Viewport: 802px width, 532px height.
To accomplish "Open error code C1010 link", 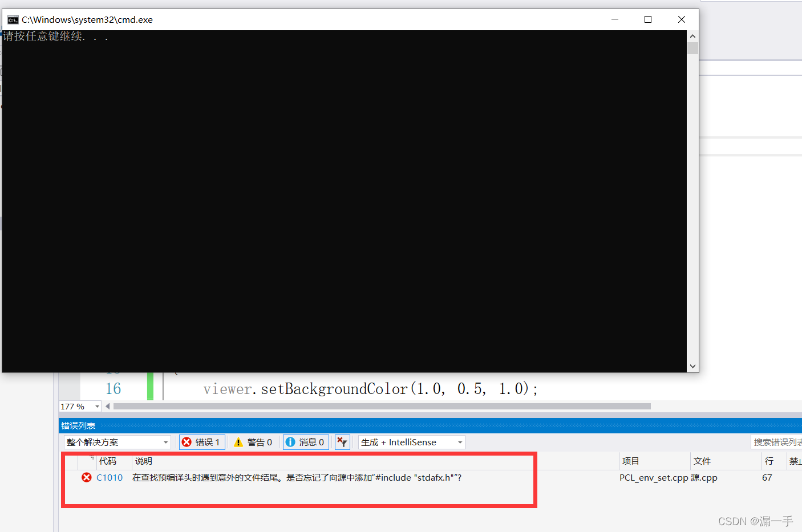I will (110, 478).
